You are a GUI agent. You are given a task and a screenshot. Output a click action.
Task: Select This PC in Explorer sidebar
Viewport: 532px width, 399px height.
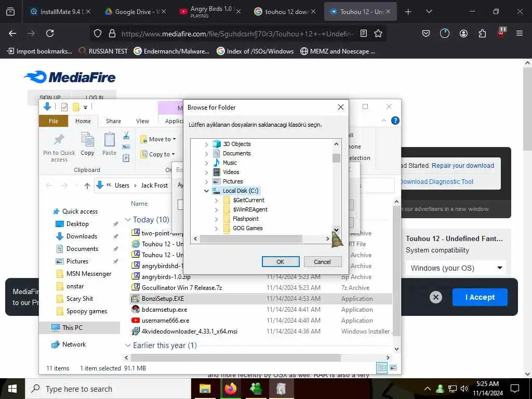[x=72, y=328]
